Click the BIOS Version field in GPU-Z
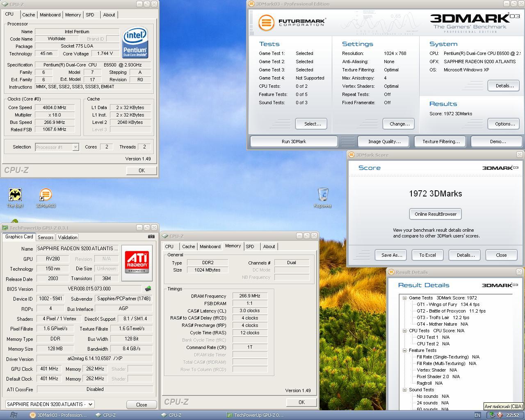The width and height of the screenshot is (525, 420). pos(89,289)
